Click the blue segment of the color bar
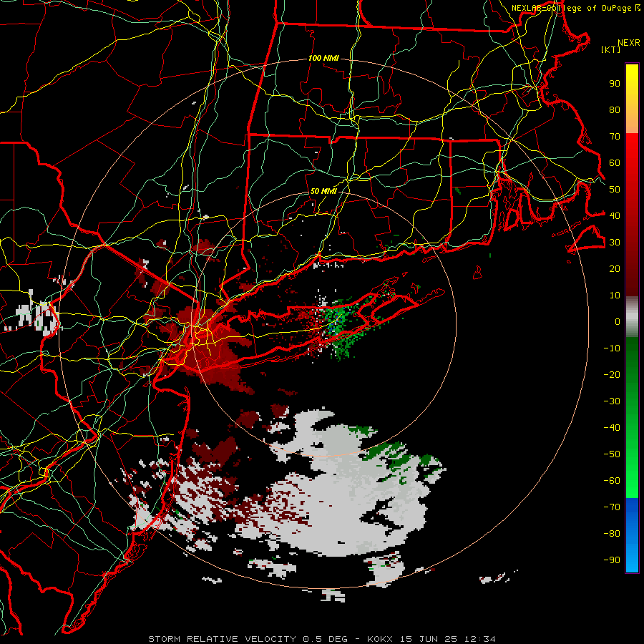 (632, 535)
